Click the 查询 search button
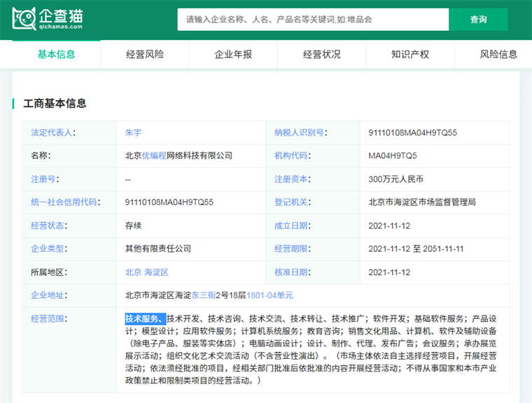 [478, 20]
